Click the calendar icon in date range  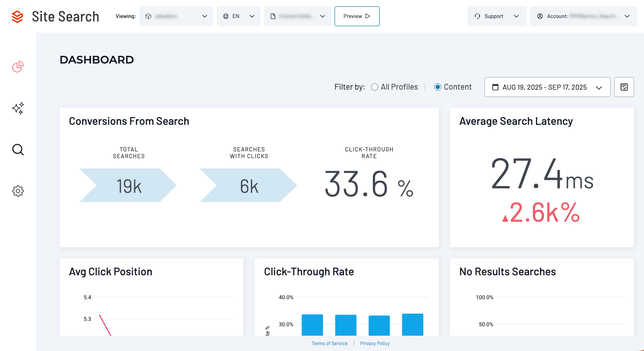click(x=495, y=87)
